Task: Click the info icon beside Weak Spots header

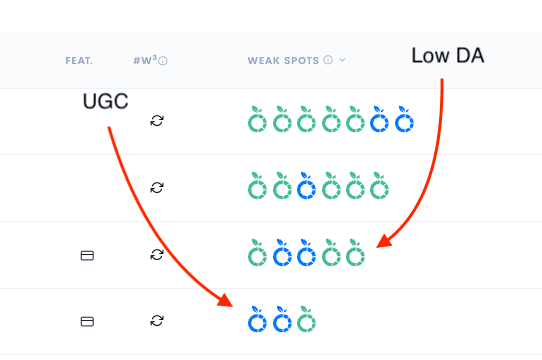Action: 328,60
